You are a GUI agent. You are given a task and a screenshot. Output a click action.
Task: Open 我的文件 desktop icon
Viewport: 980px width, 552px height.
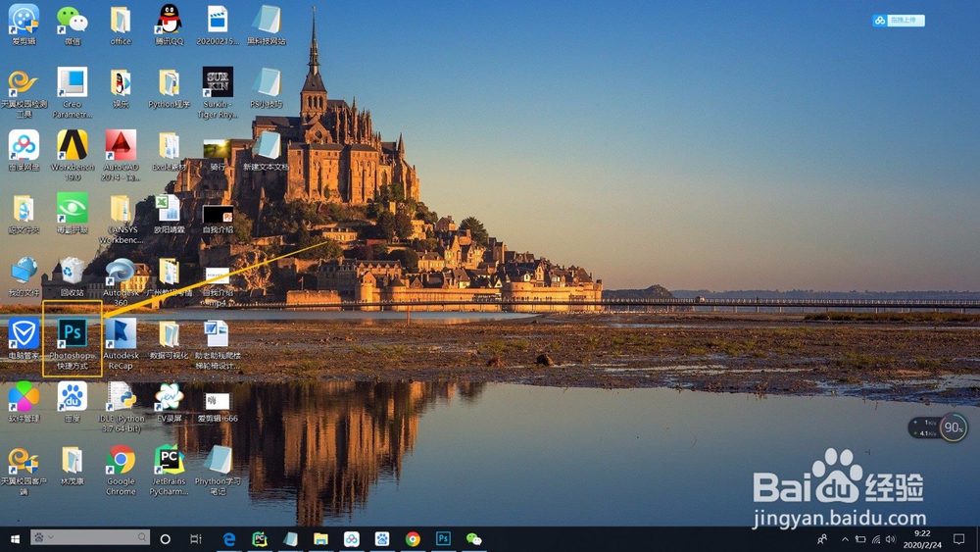click(24, 276)
